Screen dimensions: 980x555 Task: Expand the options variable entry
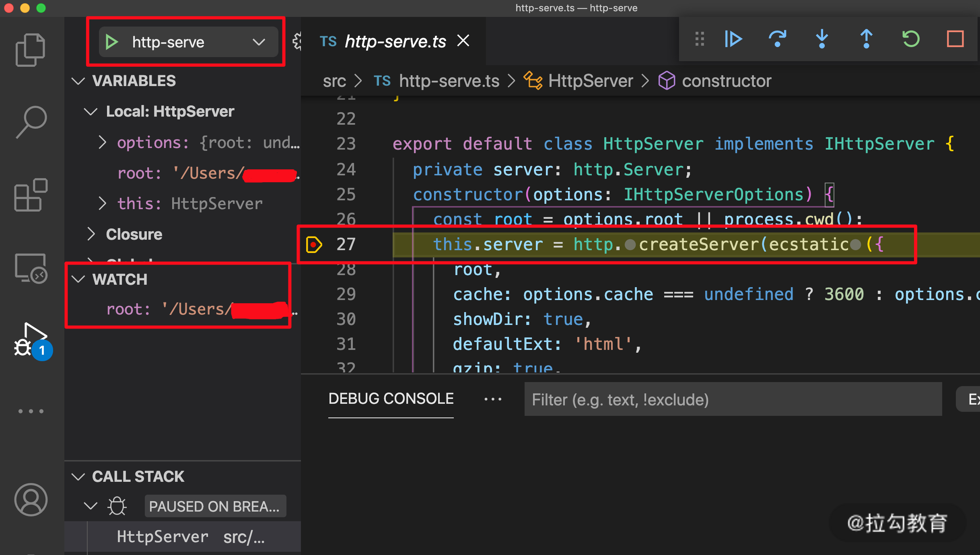tap(103, 142)
